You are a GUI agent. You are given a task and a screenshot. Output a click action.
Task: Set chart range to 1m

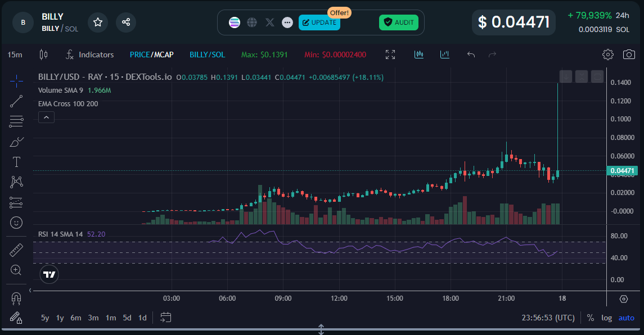[x=111, y=318]
